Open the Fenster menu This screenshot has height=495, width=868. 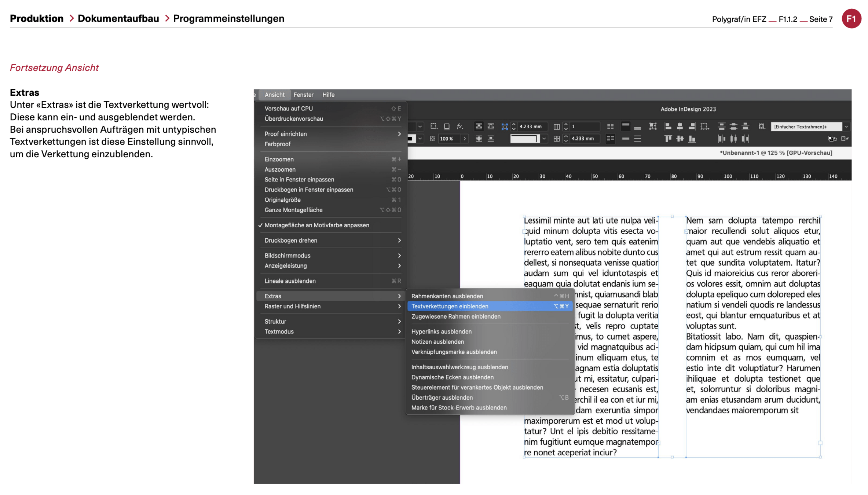pyautogui.click(x=303, y=95)
